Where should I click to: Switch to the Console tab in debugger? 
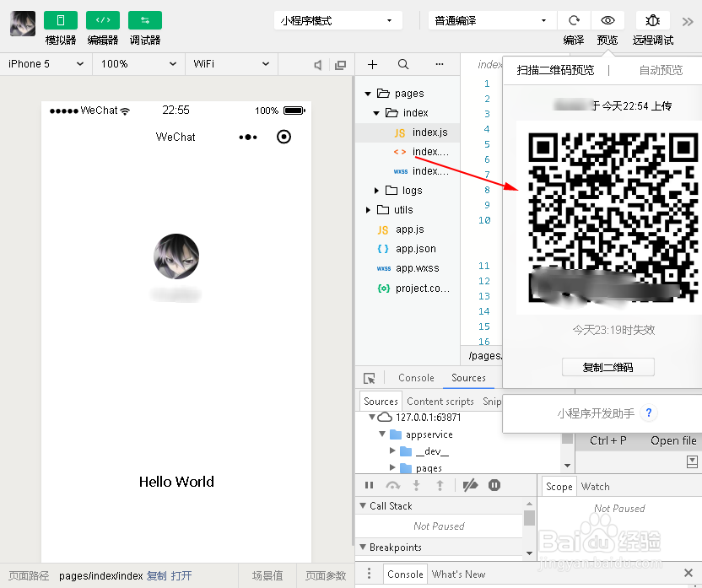[415, 378]
